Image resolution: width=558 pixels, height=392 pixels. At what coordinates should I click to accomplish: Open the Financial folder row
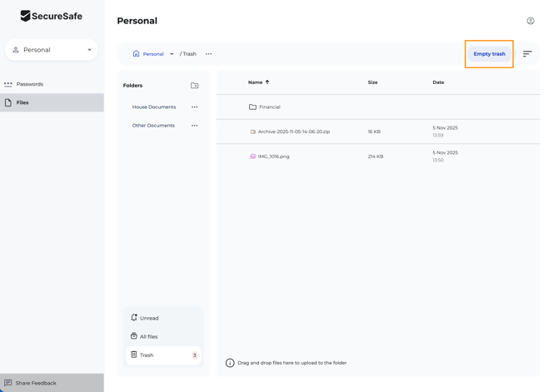pyautogui.click(x=269, y=107)
